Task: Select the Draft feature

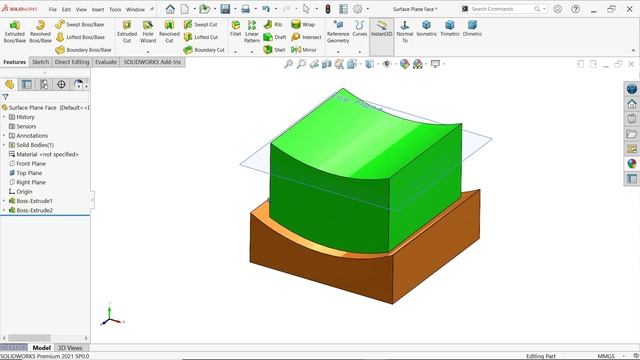Action: [x=275, y=37]
